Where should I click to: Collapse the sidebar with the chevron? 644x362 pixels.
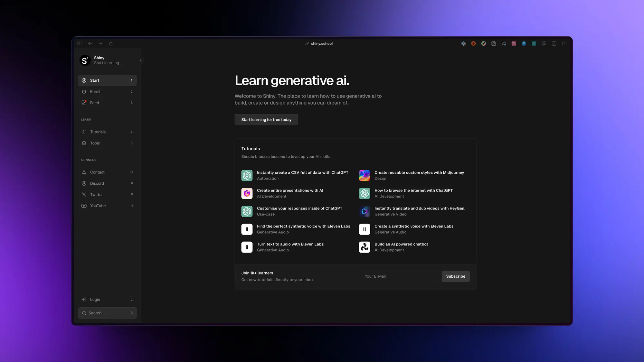[x=141, y=60]
